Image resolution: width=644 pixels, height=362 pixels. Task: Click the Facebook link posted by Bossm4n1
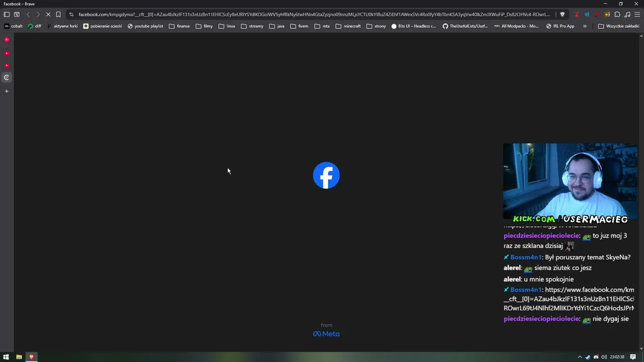pos(569,299)
